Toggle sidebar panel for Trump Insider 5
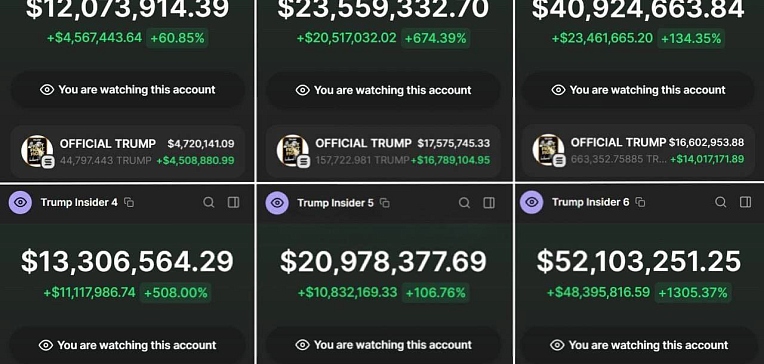This screenshot has width=764, height=364. 489,203
